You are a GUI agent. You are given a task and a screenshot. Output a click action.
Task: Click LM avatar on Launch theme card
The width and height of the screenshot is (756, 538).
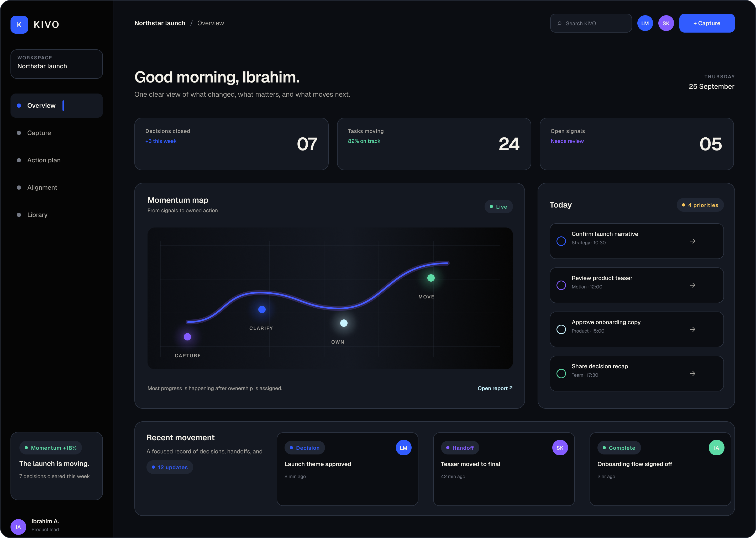tap(403, 448)
